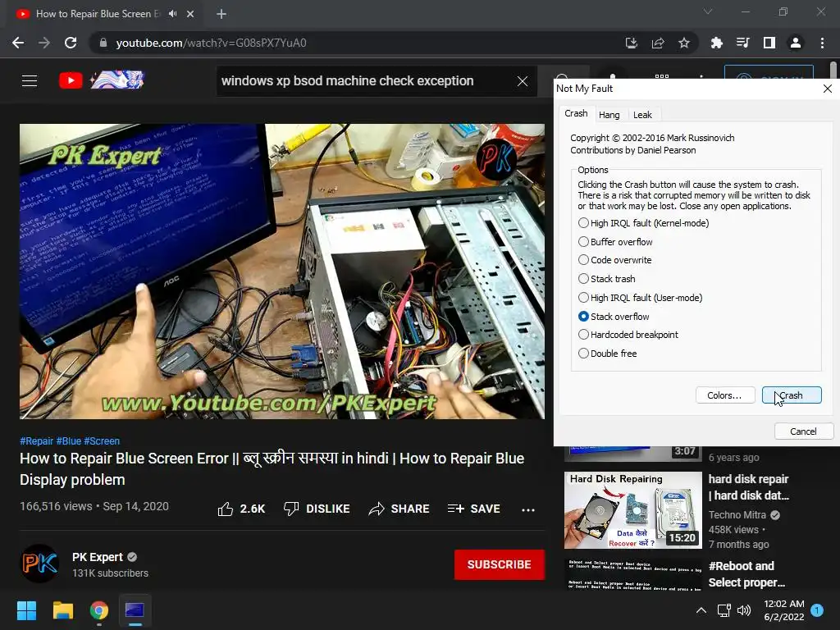Share the video with the SHARE arrow

point(399,509)
